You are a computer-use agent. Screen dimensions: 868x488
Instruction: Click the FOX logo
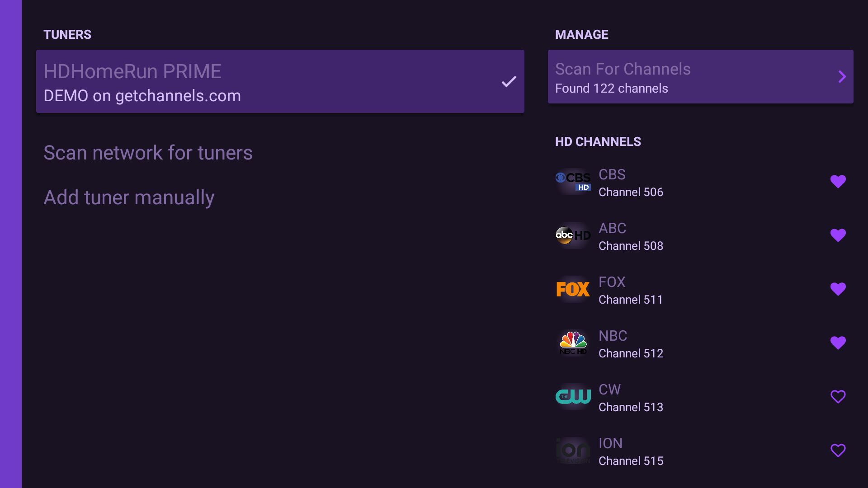point(573,289)
